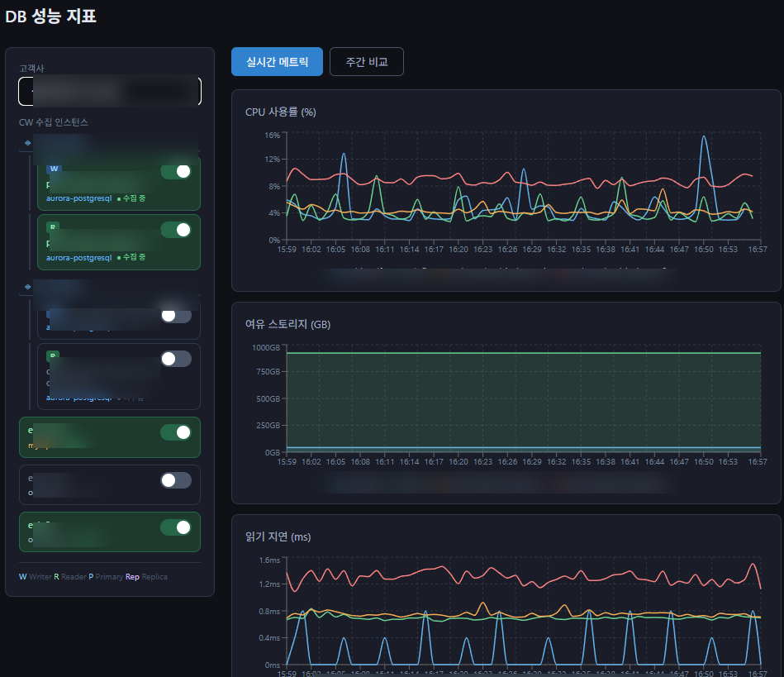Click the green collecting status dot on the Writer card

pyautogui.click(x=119, y=198)
